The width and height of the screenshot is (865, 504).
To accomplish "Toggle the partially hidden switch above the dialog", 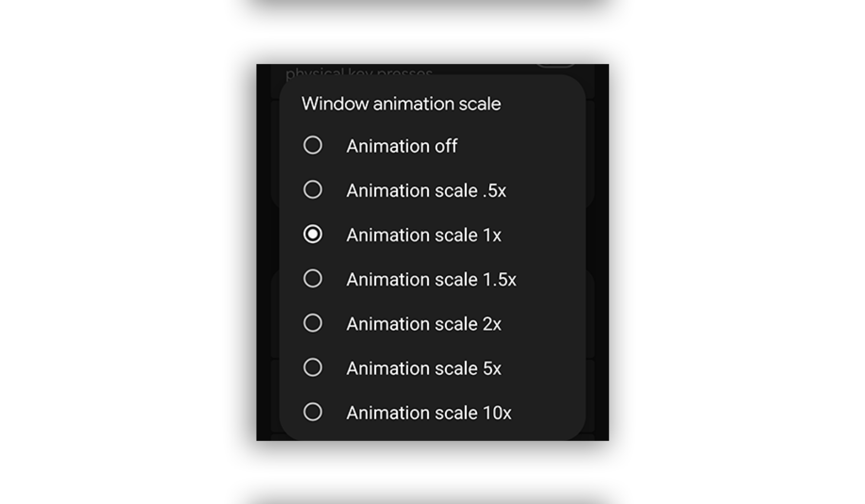I will pyautogui.click(x=555, y=66).
